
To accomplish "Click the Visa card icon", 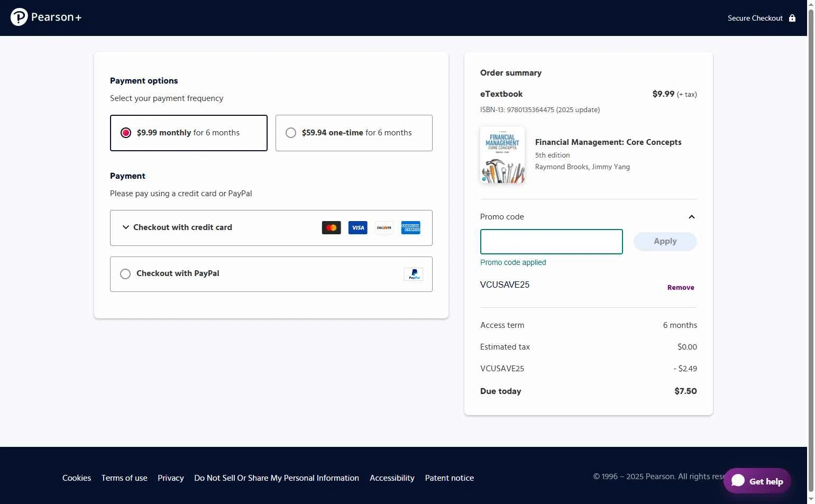I will (358, 228).
